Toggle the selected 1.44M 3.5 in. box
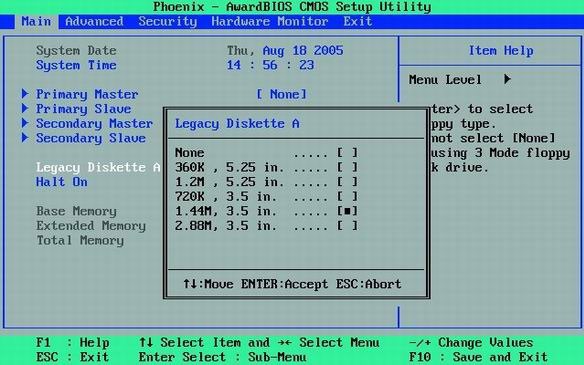The width and height of the screenshot is (584, 365). 347,211
